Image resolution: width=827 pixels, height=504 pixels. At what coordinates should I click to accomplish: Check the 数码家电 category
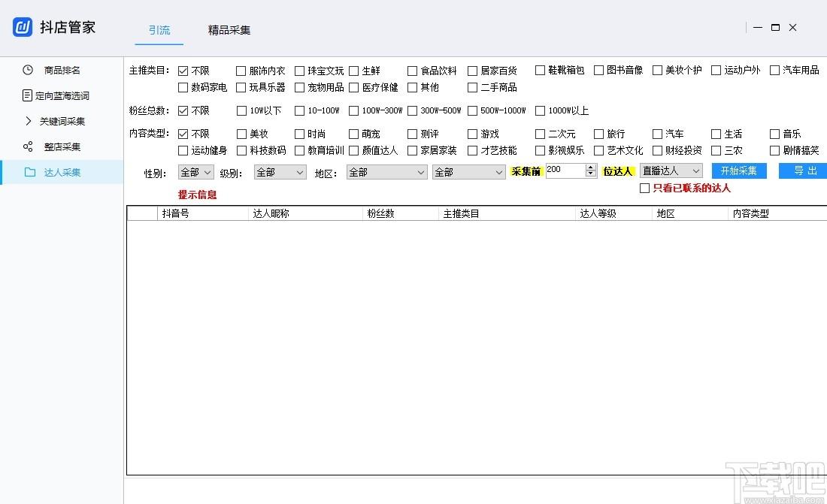pos(183,87)
